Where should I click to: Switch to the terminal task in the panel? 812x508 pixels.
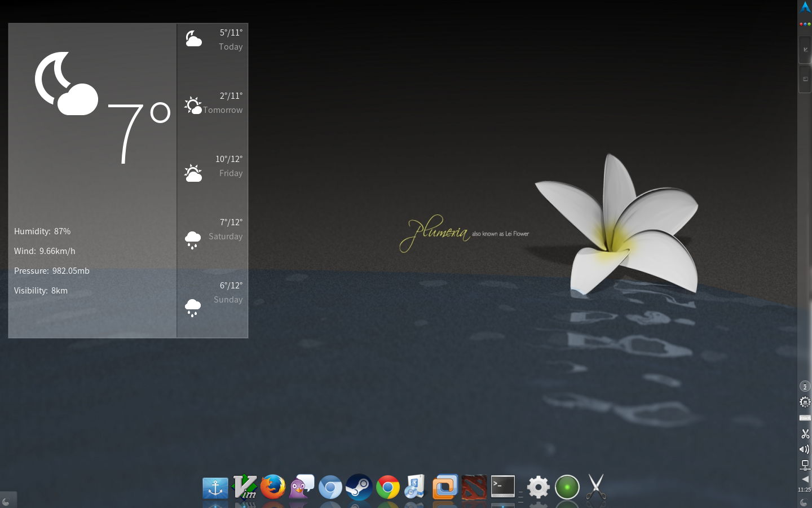pos(805,79)
